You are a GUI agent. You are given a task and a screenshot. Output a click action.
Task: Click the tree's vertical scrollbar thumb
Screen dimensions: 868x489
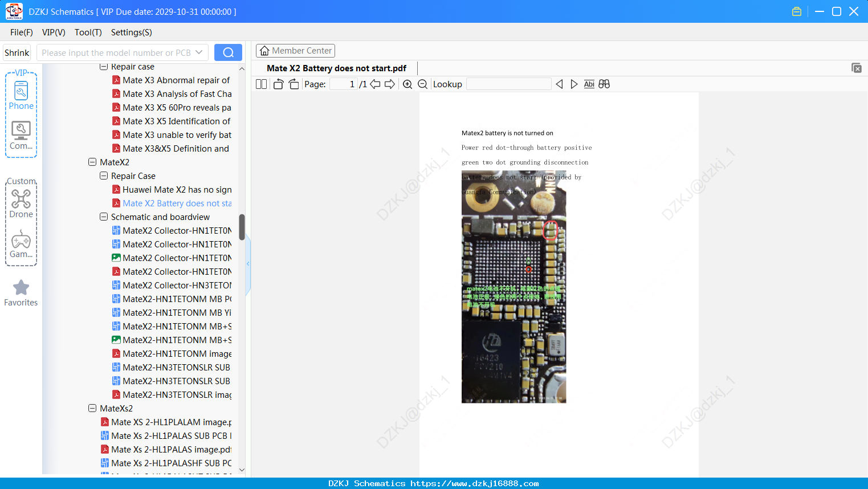pos(242,227)
